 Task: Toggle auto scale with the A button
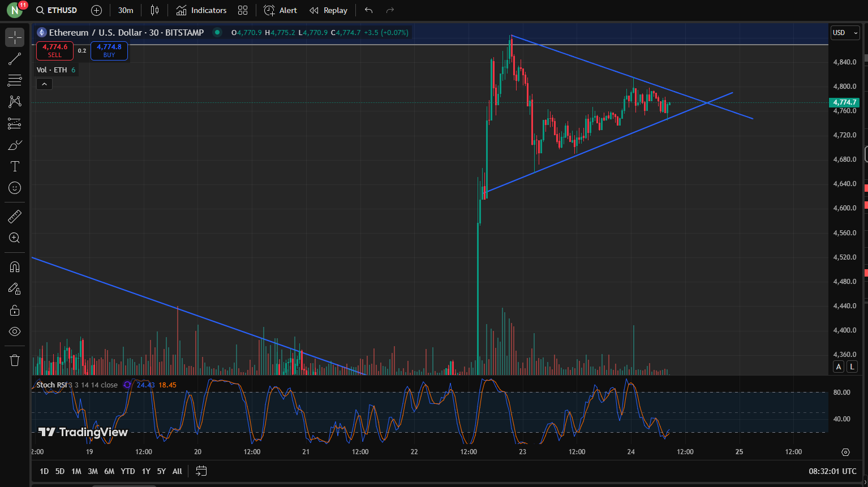839,367
